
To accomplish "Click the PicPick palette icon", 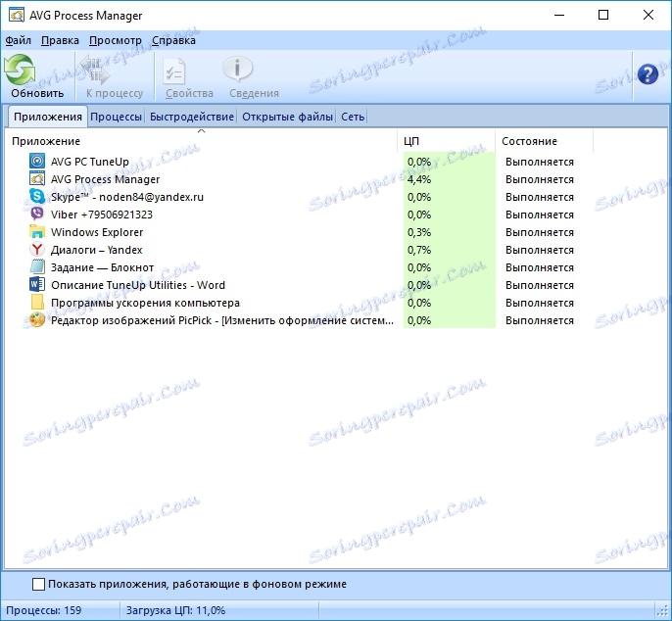I will pyautogui.click(x=37, y=319).
